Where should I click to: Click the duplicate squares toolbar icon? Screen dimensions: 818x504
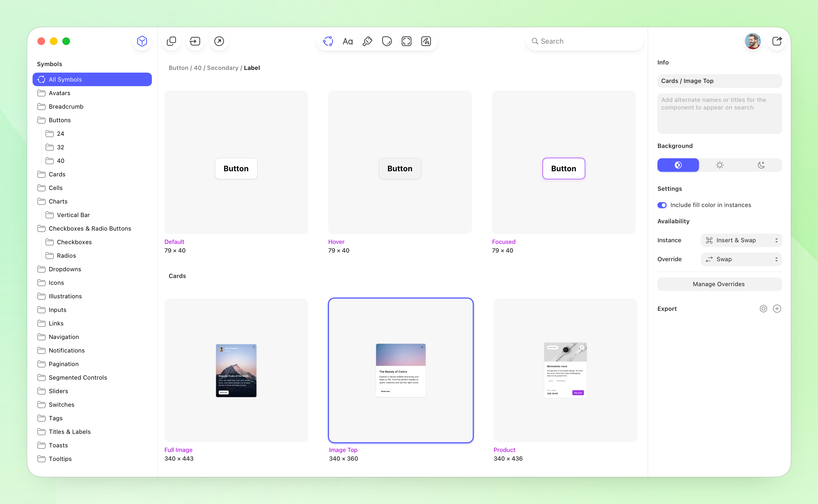click(x=171, y=41)
